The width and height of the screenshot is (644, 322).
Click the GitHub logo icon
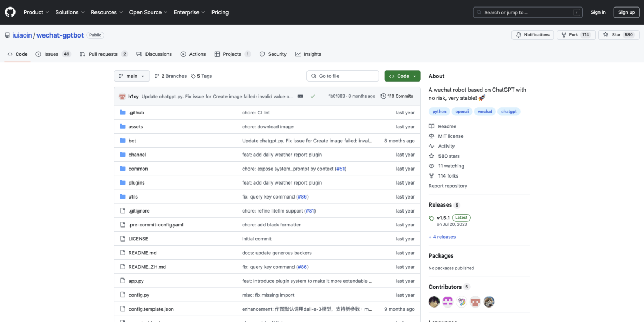(11, 12)
